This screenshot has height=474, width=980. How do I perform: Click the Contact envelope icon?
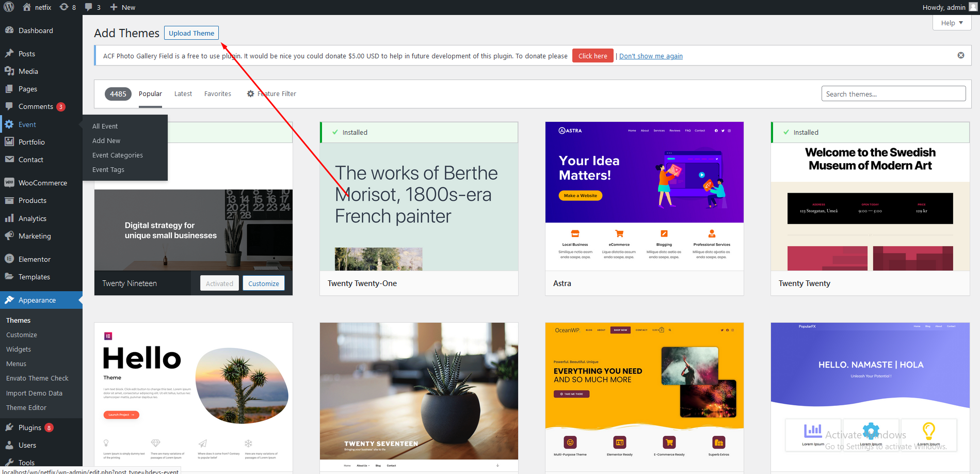point(9,160)
